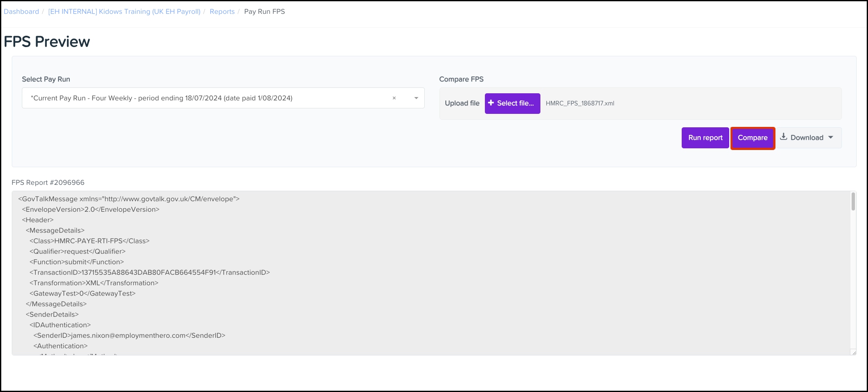
Task: Go to Dashboard breadcrumb
Action: (x=21, y=12)
